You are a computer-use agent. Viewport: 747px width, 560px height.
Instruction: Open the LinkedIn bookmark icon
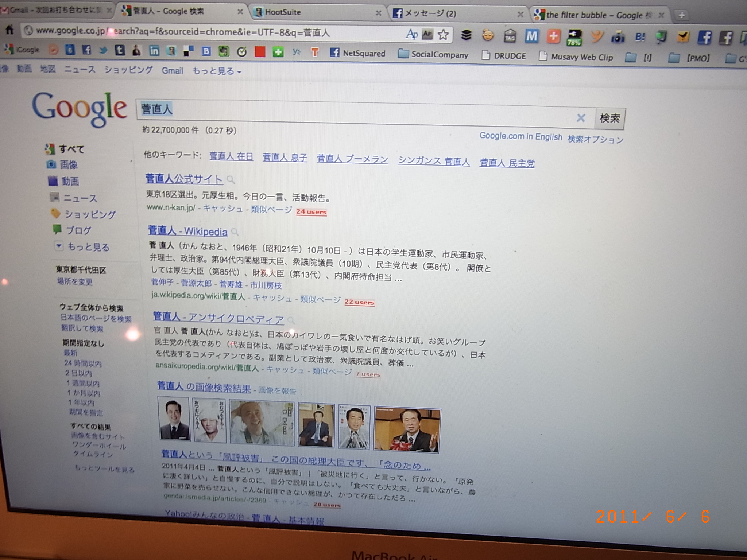(154, 51)
